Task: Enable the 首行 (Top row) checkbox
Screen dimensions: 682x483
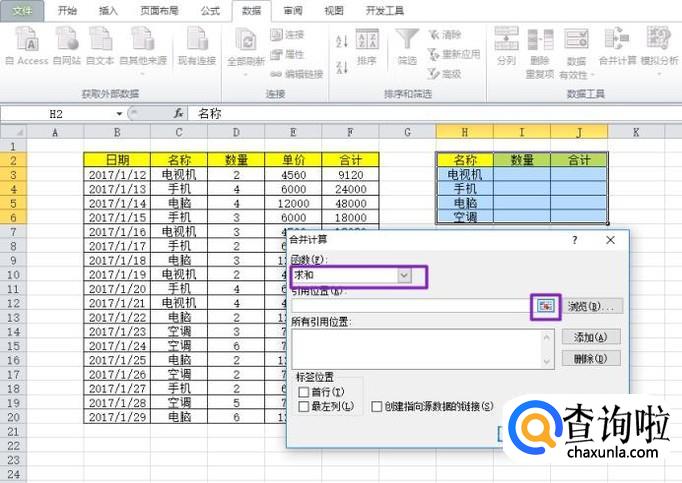Action: coord(304,392)
